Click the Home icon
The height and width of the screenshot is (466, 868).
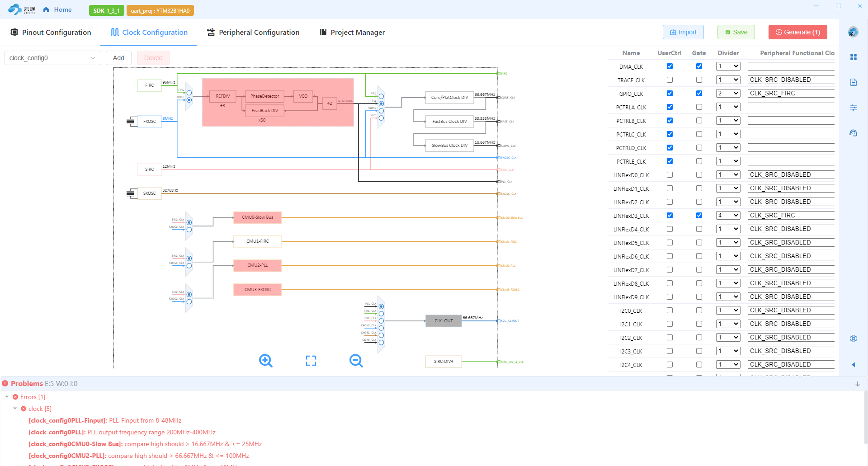pos(46,9)
